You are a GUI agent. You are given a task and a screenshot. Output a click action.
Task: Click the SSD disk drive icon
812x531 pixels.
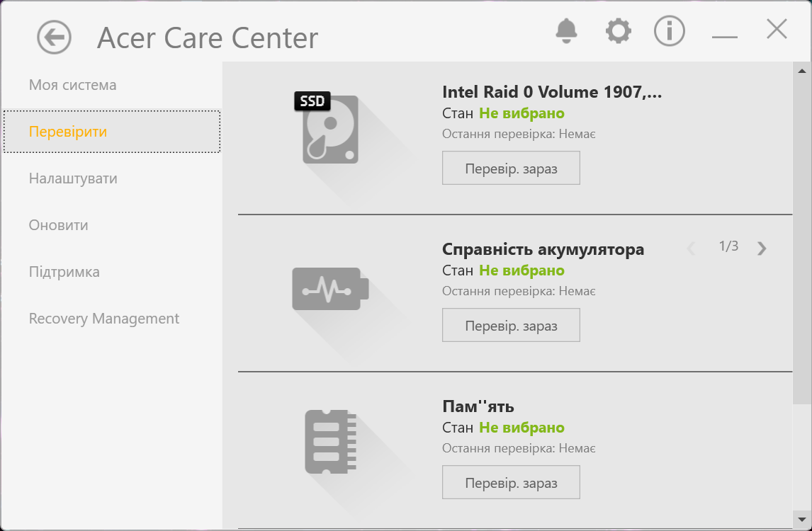click(327, 128)
